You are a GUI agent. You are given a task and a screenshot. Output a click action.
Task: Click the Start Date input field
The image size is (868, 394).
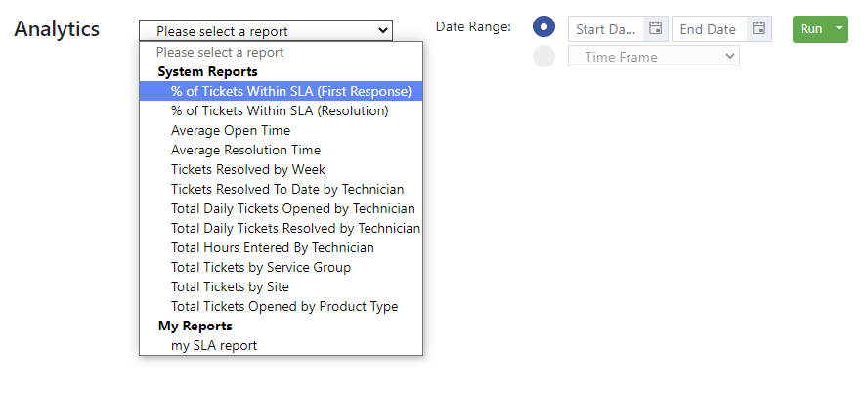606,28
